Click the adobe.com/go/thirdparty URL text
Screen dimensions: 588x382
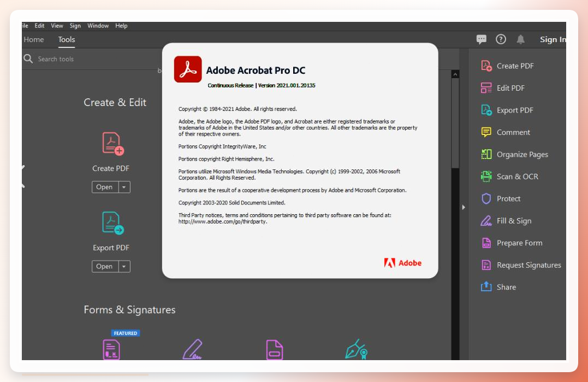(x=223, y=222)
